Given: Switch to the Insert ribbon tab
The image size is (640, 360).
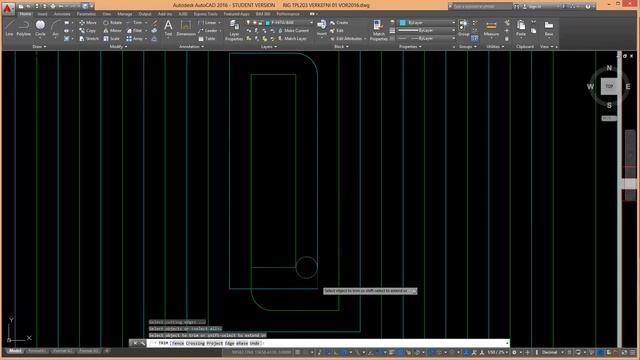Looking at the screenshot, I should coord(42,14).
